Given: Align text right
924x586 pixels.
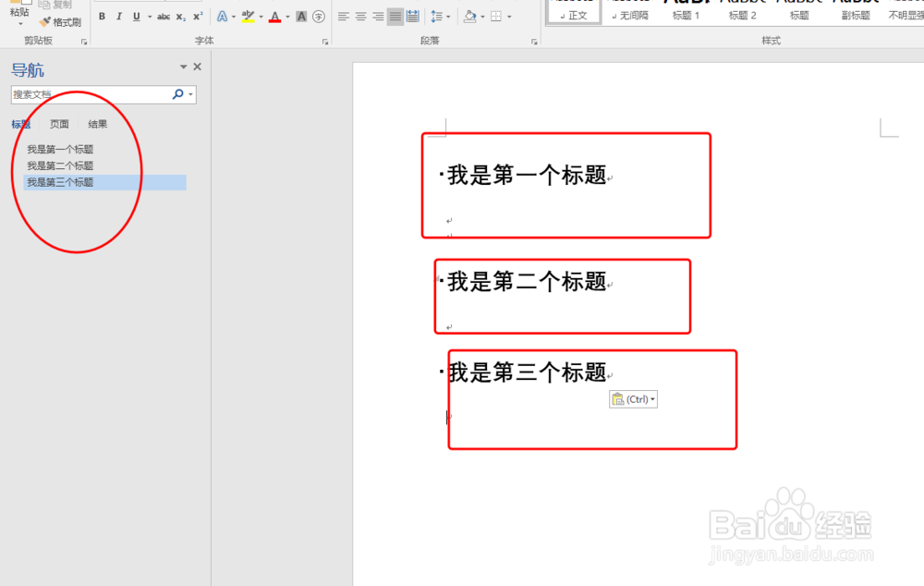Looking at the screenshot, I should coord(378,17).
